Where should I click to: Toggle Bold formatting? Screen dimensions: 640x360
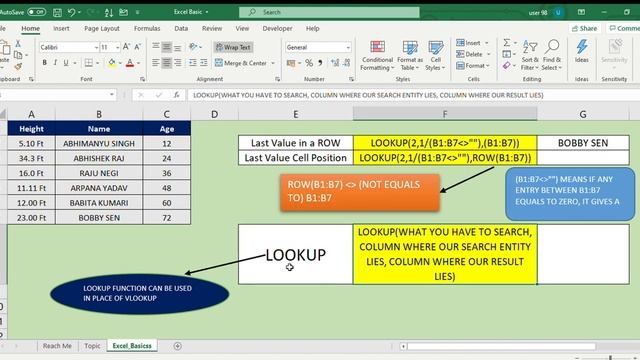44,63
